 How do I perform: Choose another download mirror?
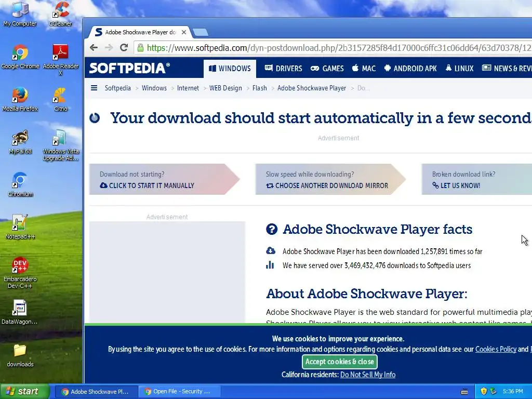[x=327, y=185]
